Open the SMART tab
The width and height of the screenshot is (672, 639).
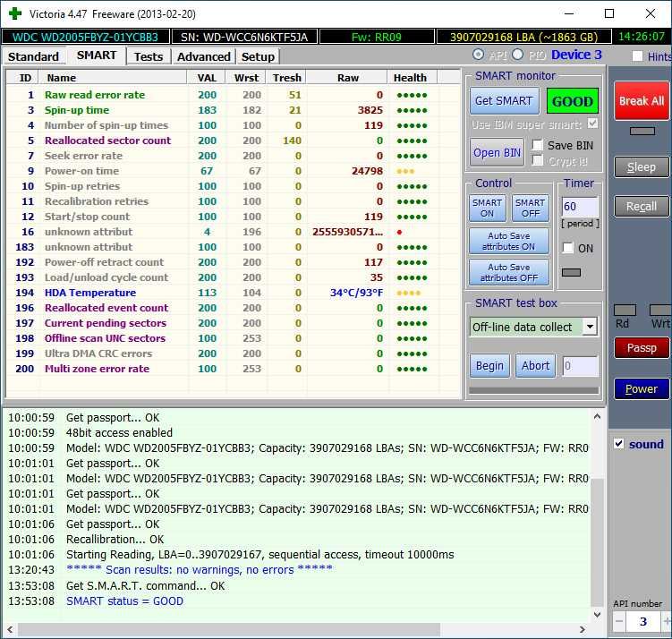click(97, 55)
